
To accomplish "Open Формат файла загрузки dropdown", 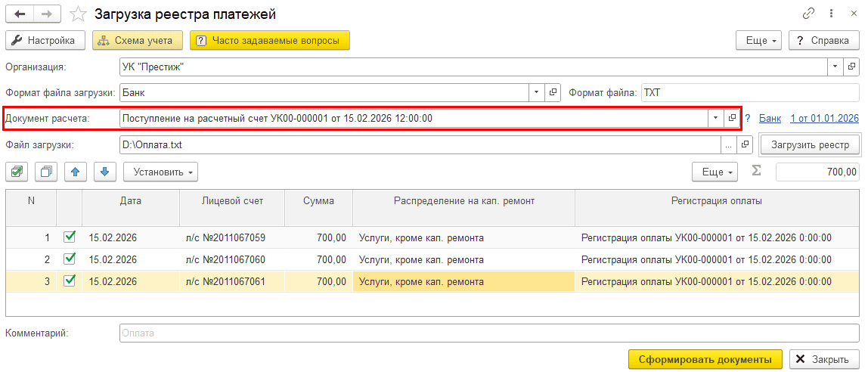I will [x=536, y=92].
